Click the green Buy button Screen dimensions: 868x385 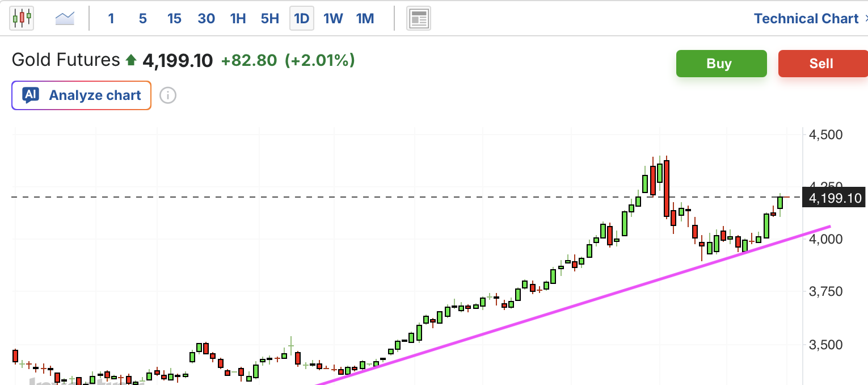(x=721, y=64)
